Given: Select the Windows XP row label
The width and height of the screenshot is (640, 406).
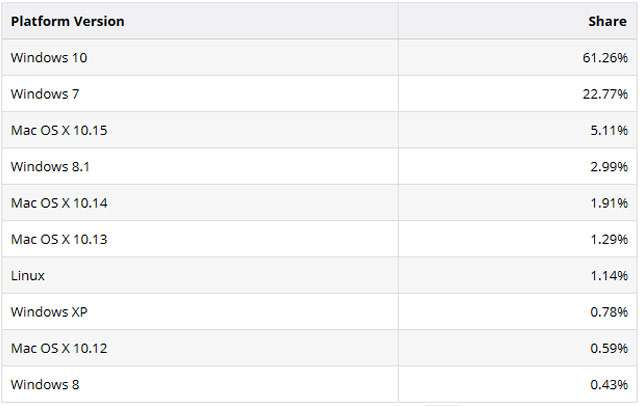Looking at the screenshot, I should pyautogui.click(x=46, y=312).
